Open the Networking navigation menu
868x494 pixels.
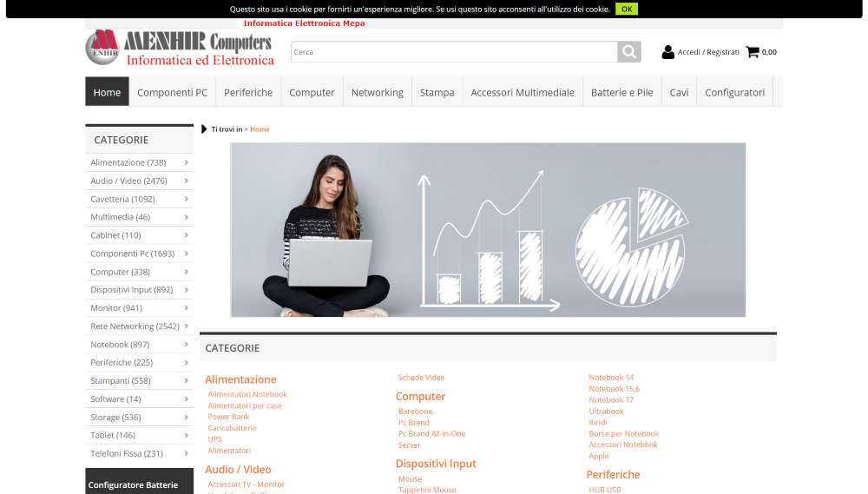tap(377, 92)
